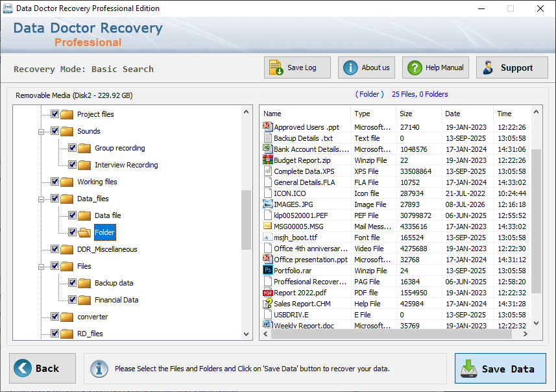
Task: Toggle the Sounds folder checkbox
Action: point(54,131)
